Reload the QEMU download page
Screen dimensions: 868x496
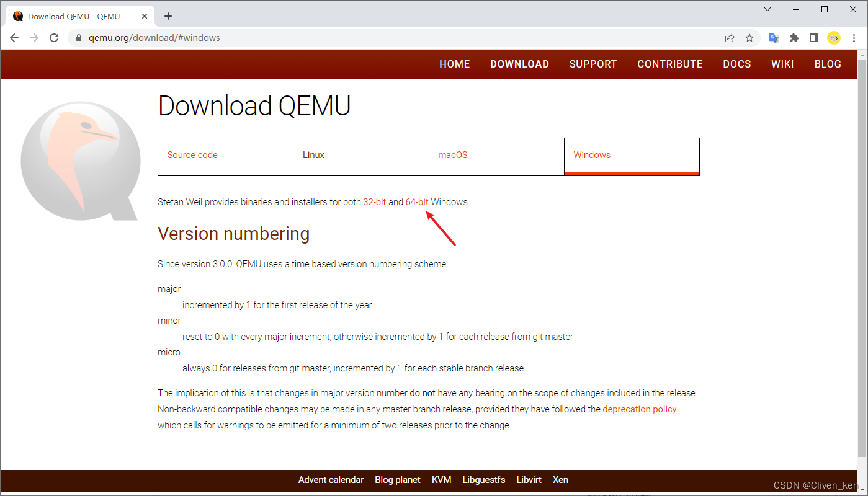point(54,38)
